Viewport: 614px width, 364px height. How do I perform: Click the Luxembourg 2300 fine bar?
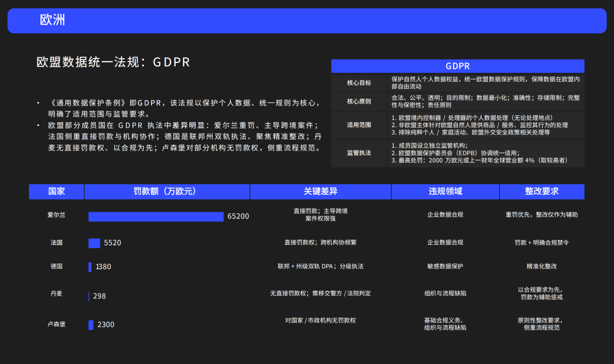tap(91, 325)
